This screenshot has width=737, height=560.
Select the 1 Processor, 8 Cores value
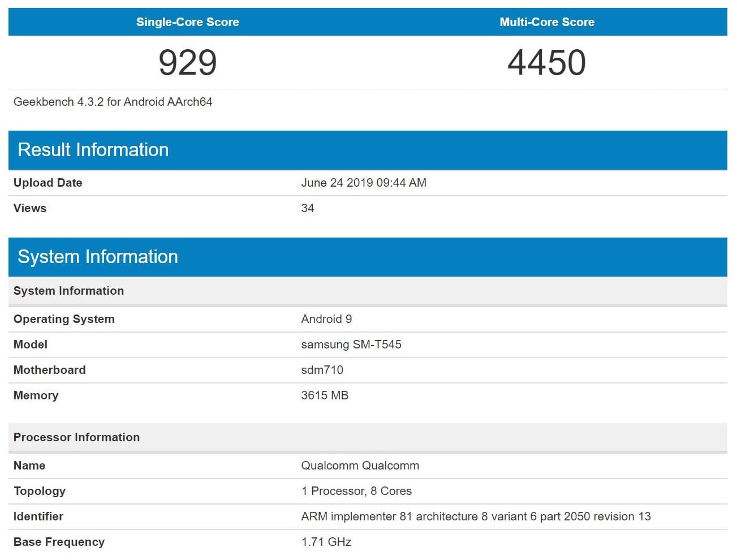[356, 491]
